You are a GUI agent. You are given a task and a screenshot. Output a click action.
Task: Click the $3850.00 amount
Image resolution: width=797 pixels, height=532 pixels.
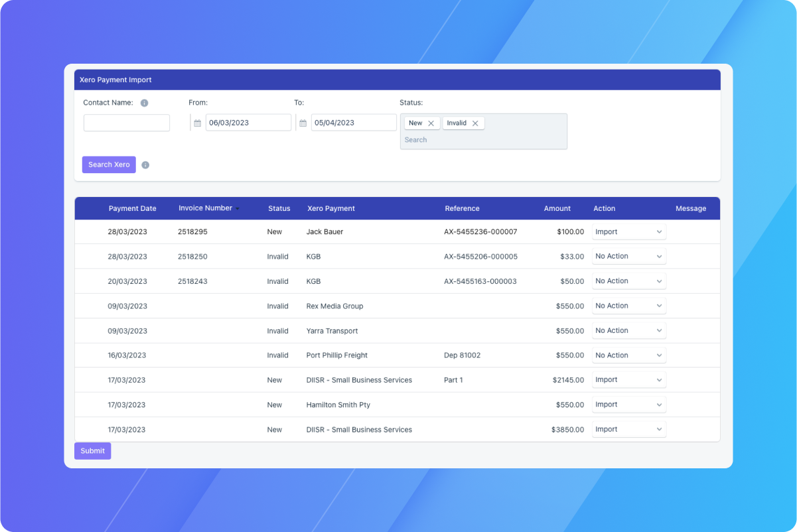click(568, 430)
